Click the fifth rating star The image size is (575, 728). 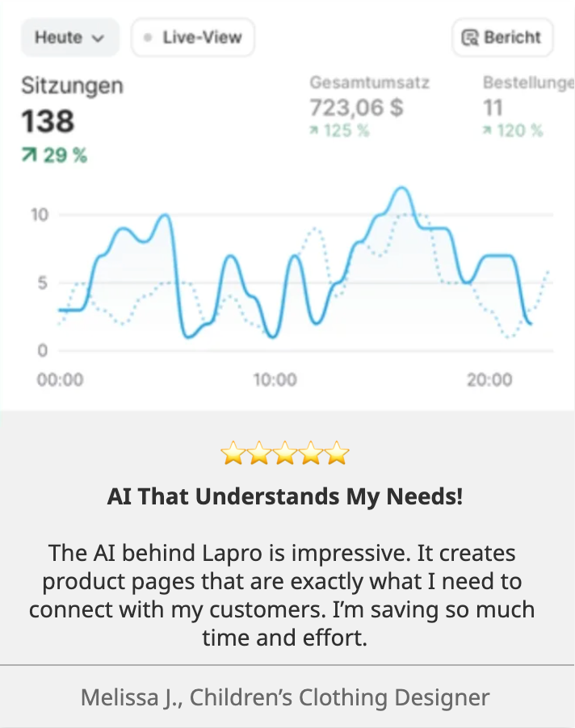coord(338,454)
